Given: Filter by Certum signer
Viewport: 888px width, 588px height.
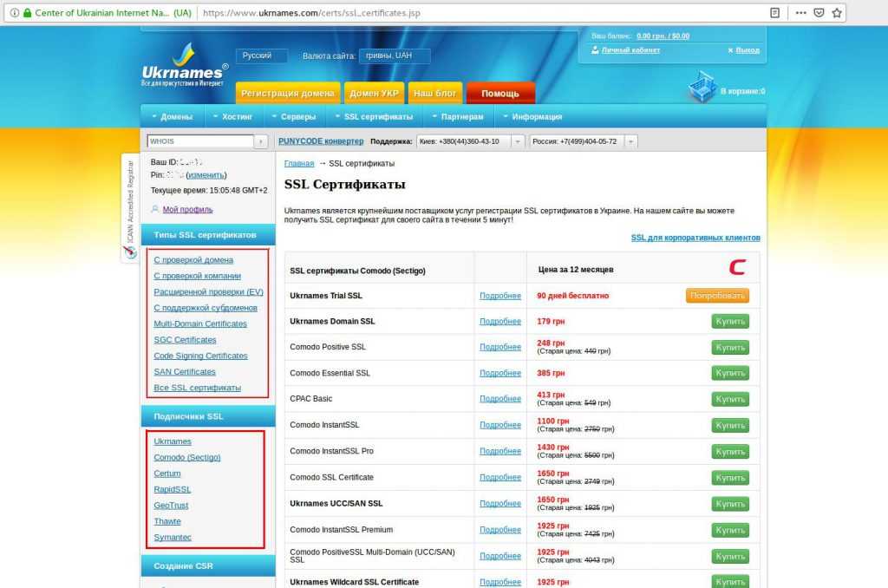Looking at the screenshot, I should [167, 473].
